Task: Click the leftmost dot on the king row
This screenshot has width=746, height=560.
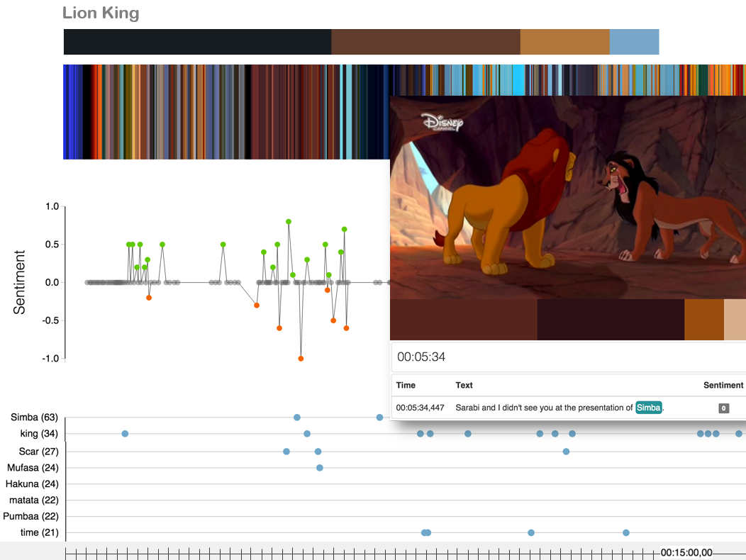Action: (x=125, y=433)
